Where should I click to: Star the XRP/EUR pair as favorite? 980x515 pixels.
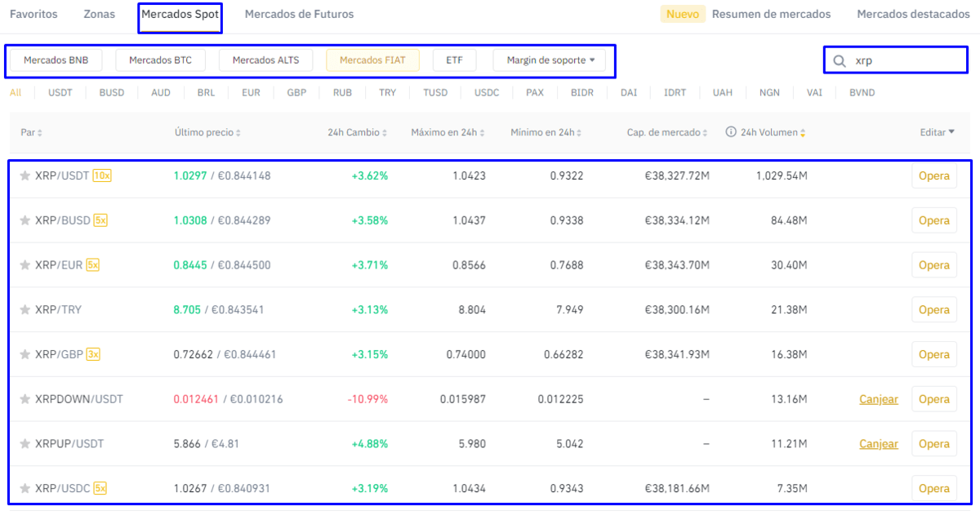[24, 265]
